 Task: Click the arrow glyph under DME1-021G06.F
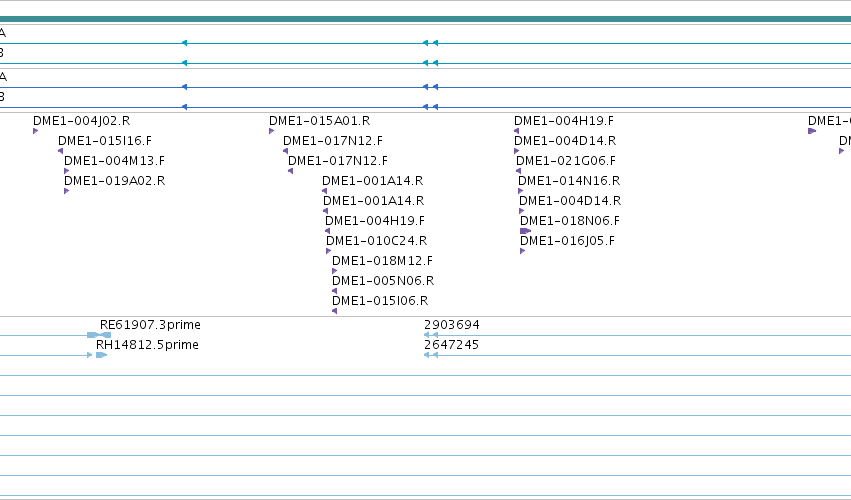(x=518, y=171)
